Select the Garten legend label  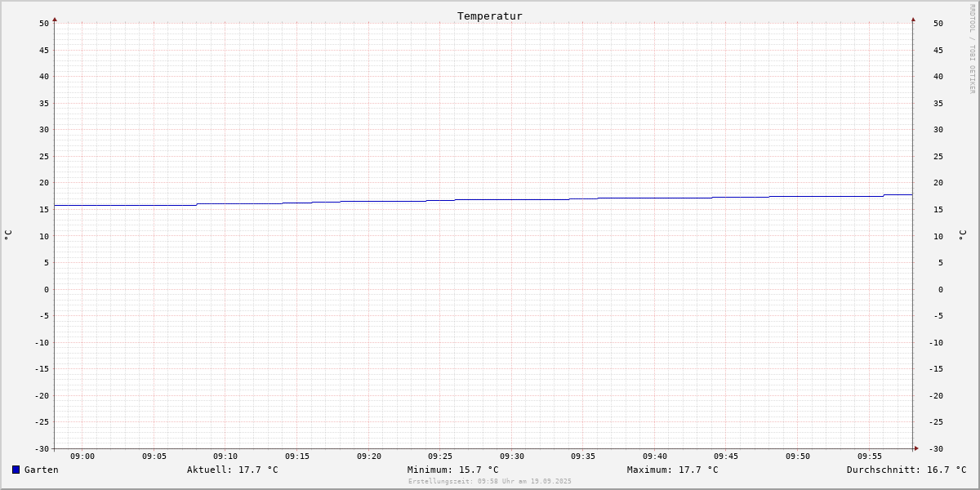(x=42, y=470)
